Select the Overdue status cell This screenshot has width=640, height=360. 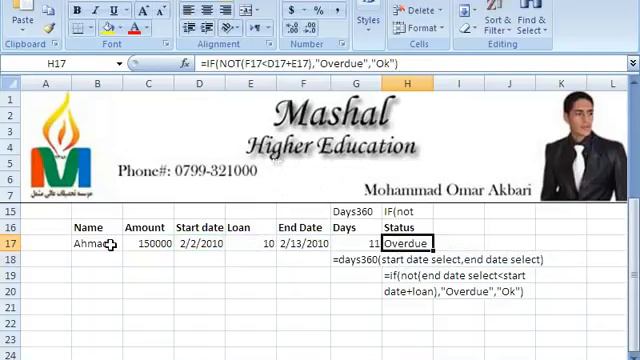[x=407, y=244]
